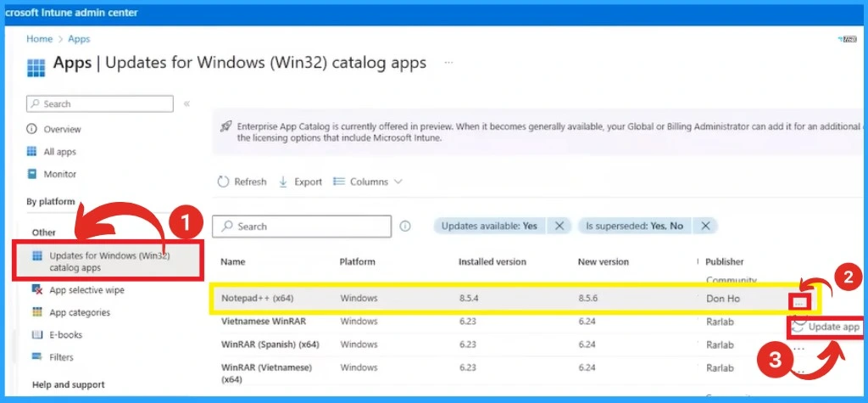Open Overview in the sidebar
This screenshot has width=868, height=403.
pos(62,129)
